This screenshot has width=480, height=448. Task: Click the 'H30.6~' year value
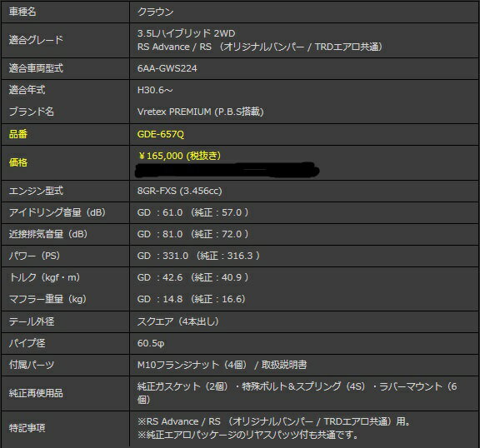click(x=155, y=90)
